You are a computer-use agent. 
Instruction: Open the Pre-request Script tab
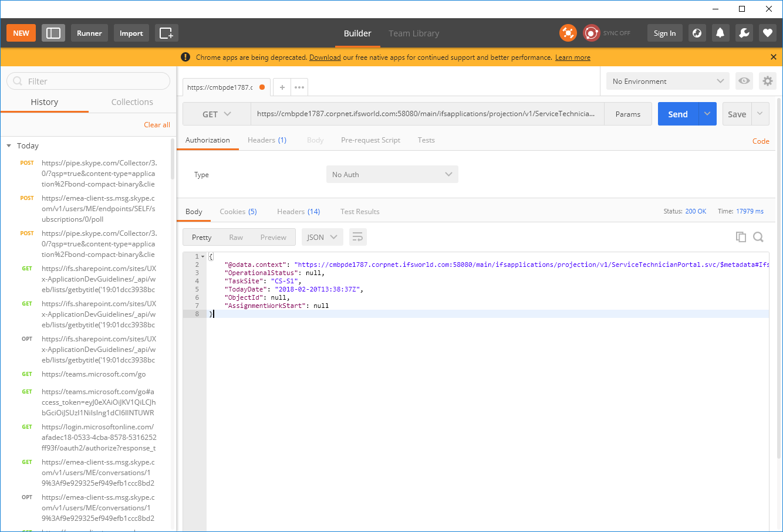tap(370, 140)
